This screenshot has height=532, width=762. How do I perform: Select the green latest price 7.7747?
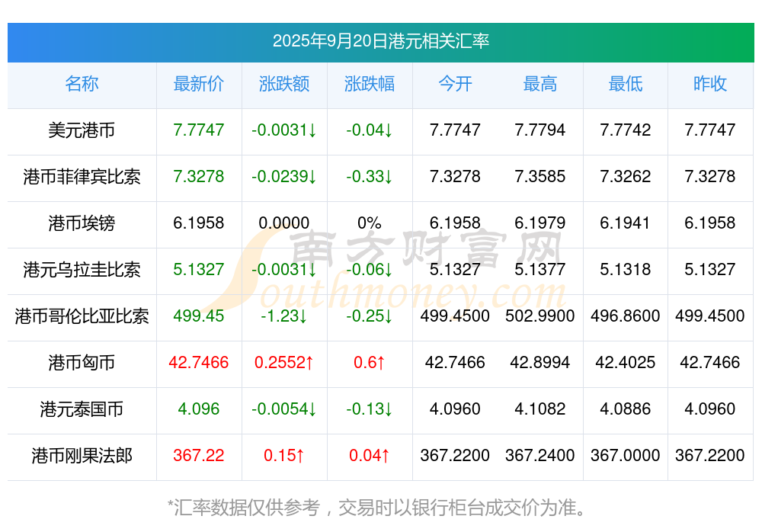pos(199,130)
